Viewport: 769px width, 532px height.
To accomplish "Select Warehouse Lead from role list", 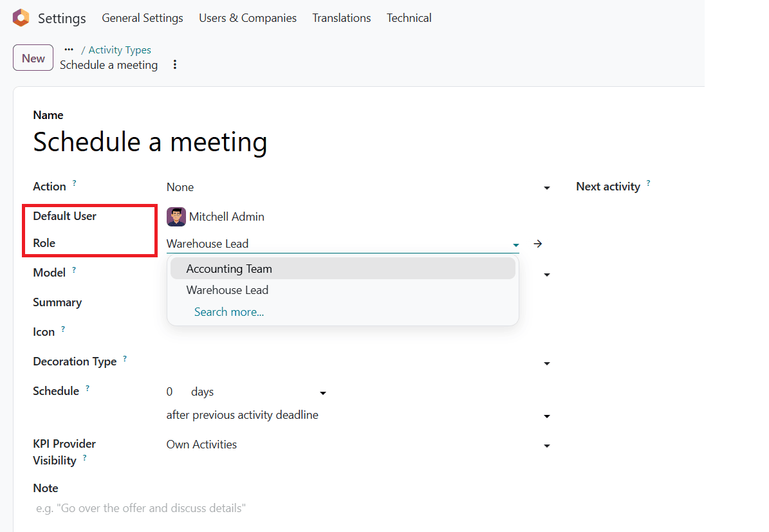I will tap(343, 290).
